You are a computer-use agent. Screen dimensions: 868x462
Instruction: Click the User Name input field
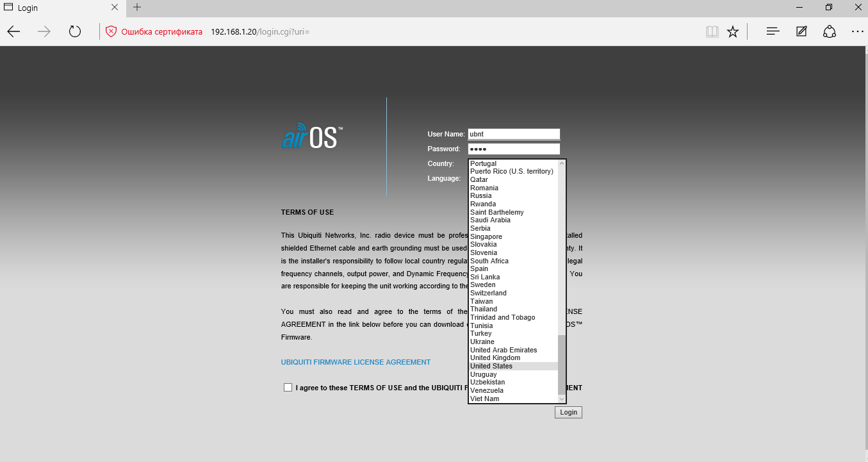coord(514,134)
